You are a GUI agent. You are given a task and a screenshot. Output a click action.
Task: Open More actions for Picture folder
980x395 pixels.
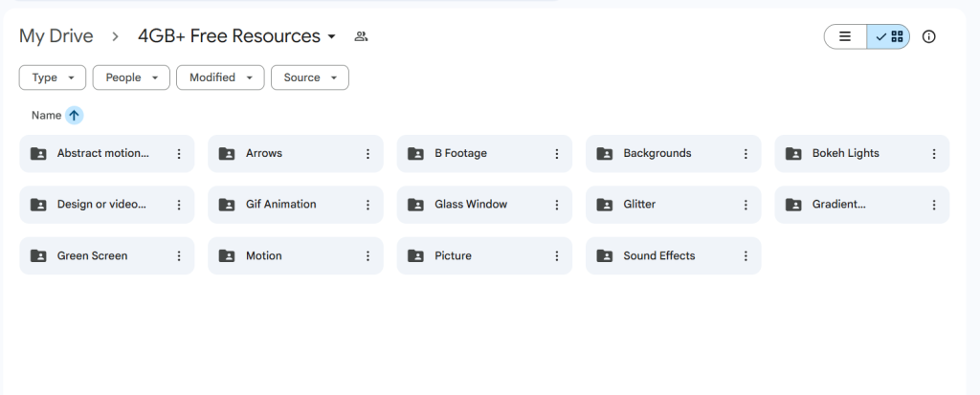pos(557,256)
